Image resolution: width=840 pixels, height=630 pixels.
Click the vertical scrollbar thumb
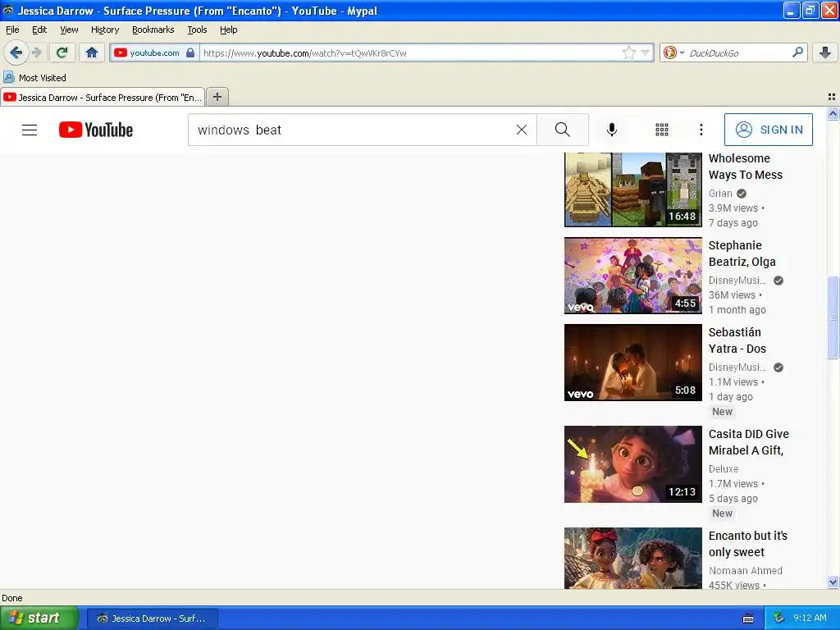click(833, 317)
